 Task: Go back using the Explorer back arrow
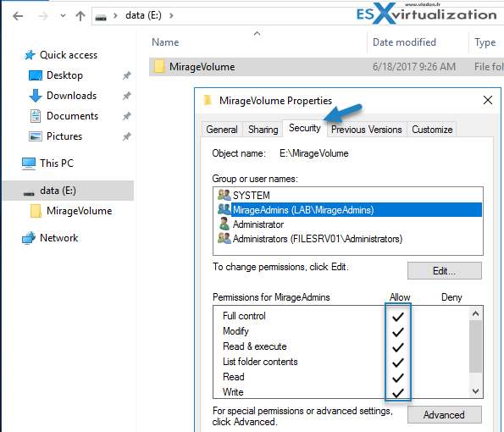tap(18, 16)
